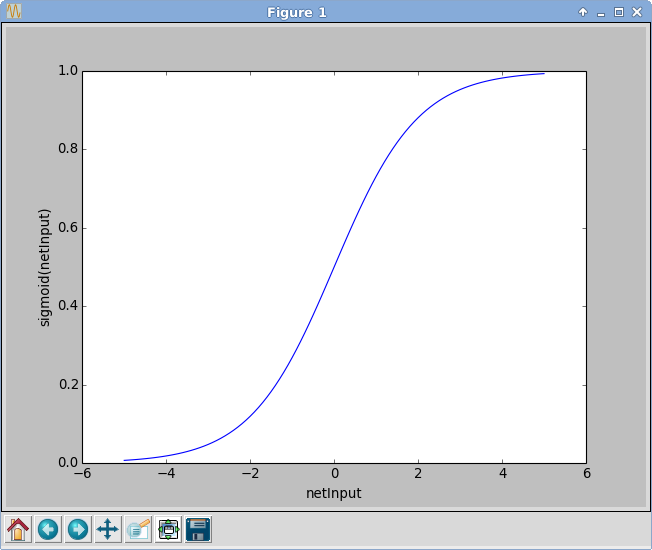Image resolution: width=652 pixels, height=550 pixels.
Task: Click the 0.2 y-axis tick label
Action: [68, 385]
